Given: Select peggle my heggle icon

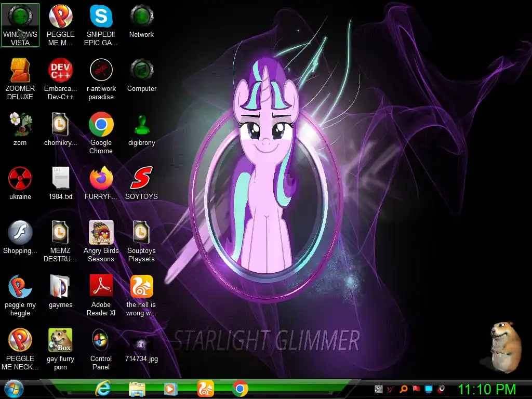Looking at the screenshot, I should pyautogui.click(x=20, y=295).
